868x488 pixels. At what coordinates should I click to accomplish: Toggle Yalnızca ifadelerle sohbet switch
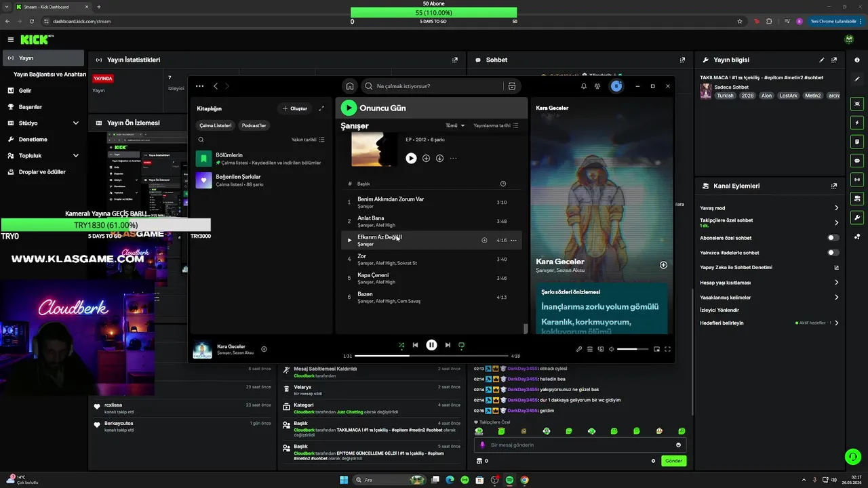tap(833, 253)
